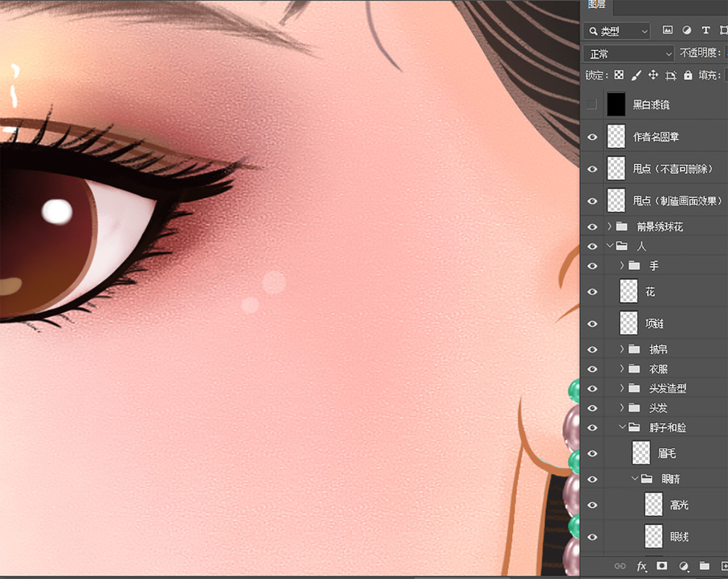This screenshot has width=728, height=579.
Task: Expand the 前景绣球花 group
Action: point(610,226)
